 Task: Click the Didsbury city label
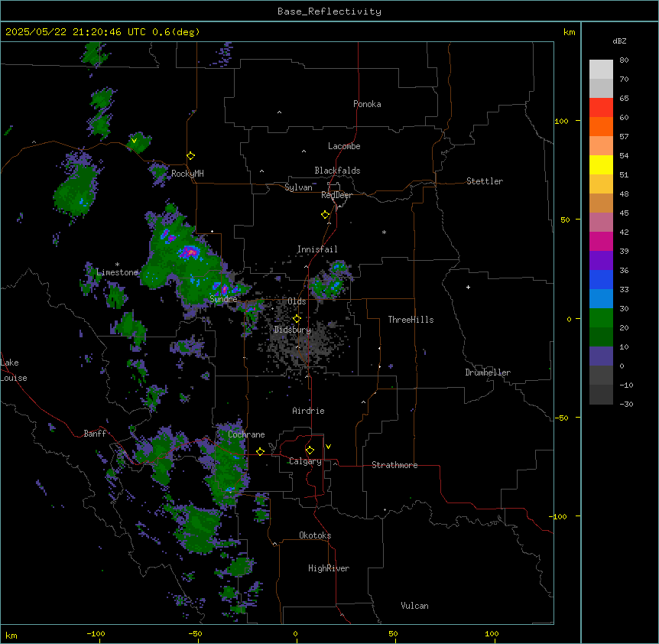coord(293,330)
